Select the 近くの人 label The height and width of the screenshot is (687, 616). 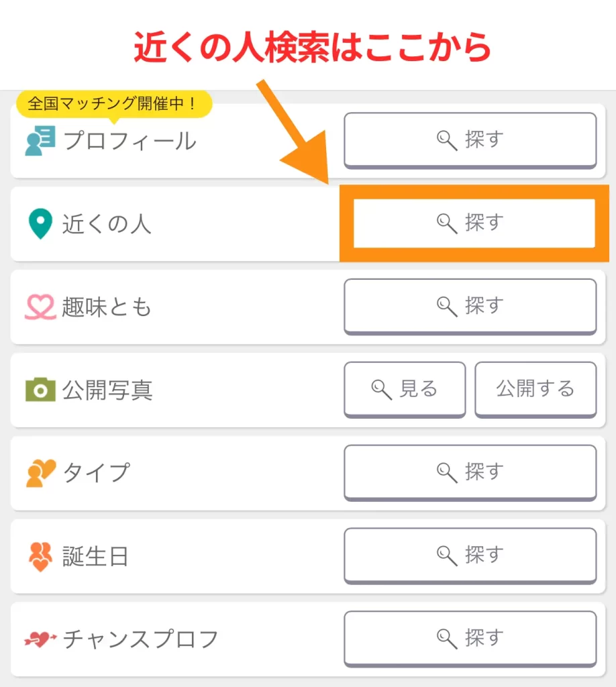point(107,224)
